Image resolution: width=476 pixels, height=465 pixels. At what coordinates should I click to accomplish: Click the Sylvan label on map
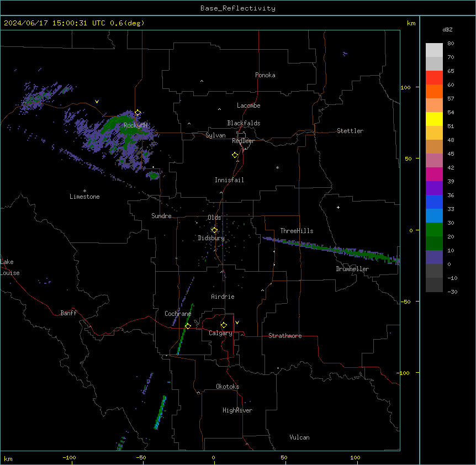[x=215, y=135]
